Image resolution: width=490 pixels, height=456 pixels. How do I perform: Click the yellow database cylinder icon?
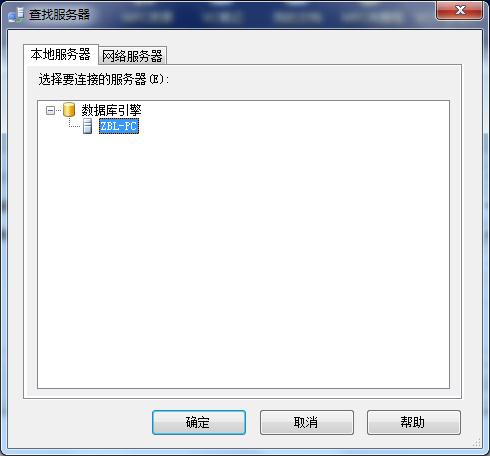(x=69, y=110)
